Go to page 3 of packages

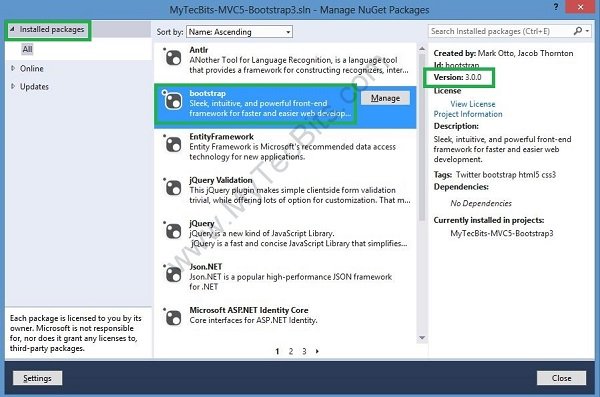pyautogui.click(x=304, y=351)
